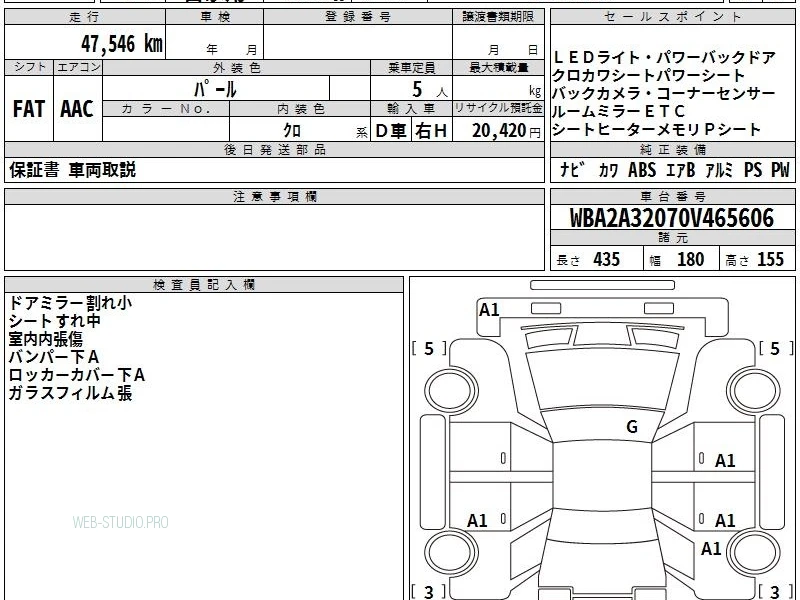This screenshot has height=600, width=800.
Task: Click the 外装色 header cell
Action: (236, 68)
